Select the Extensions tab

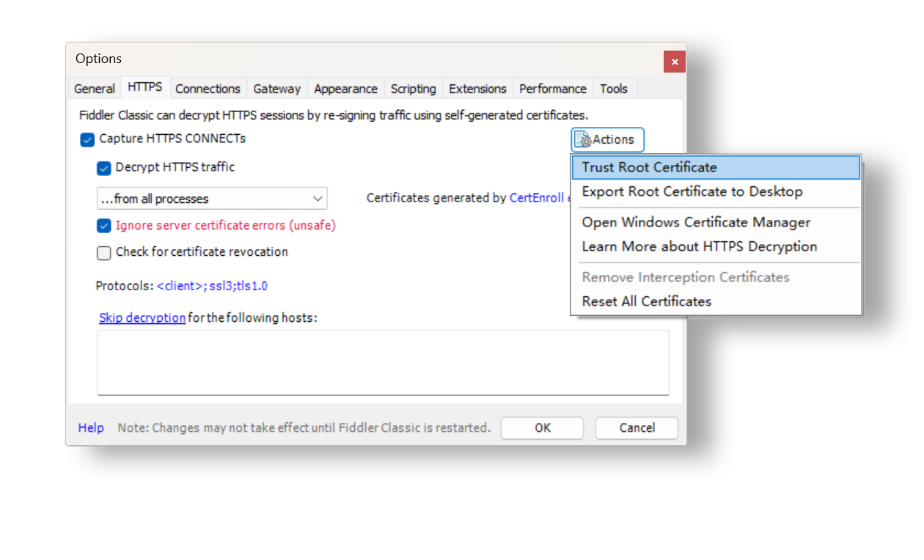coord(477,89)
